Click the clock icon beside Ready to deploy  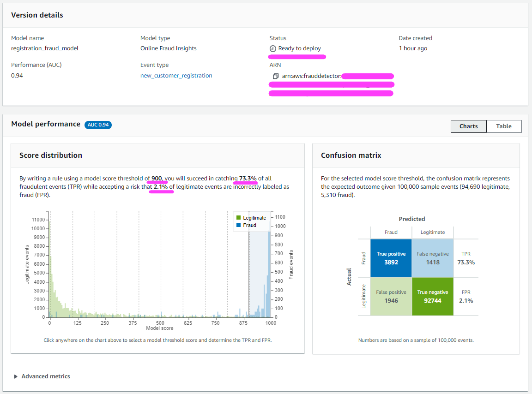273,48
